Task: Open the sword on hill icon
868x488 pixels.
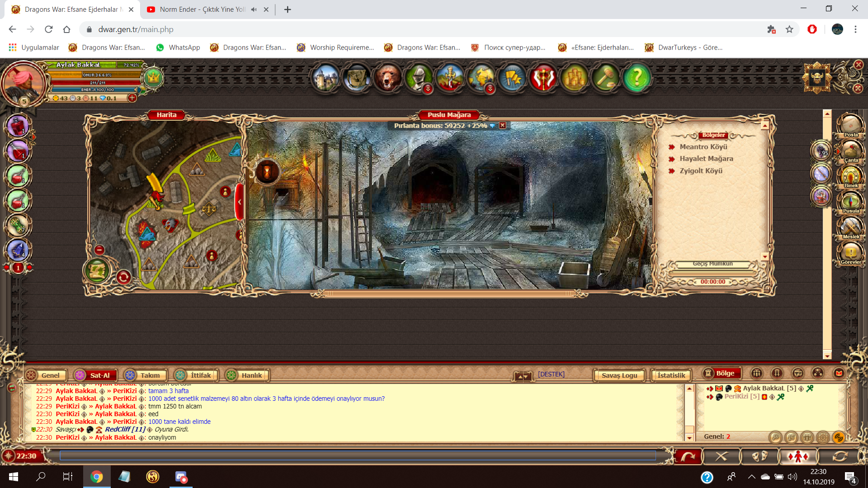Action: pyautogui.click(x=450, y=78)
